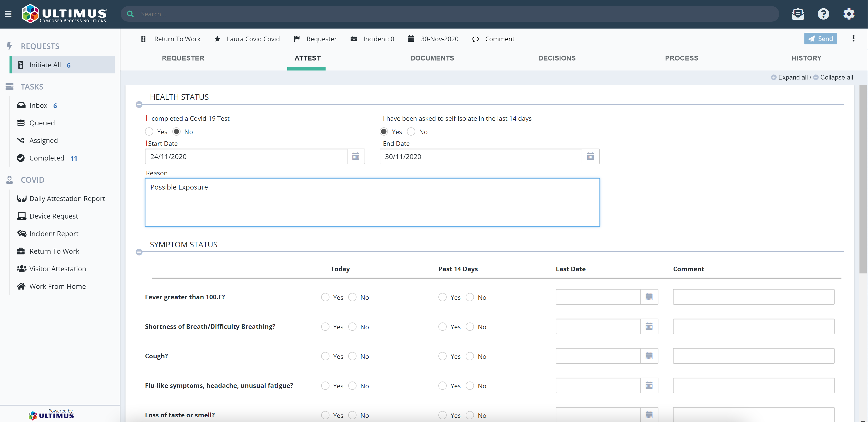Click the Start Date input field

(x=246, y=157)
